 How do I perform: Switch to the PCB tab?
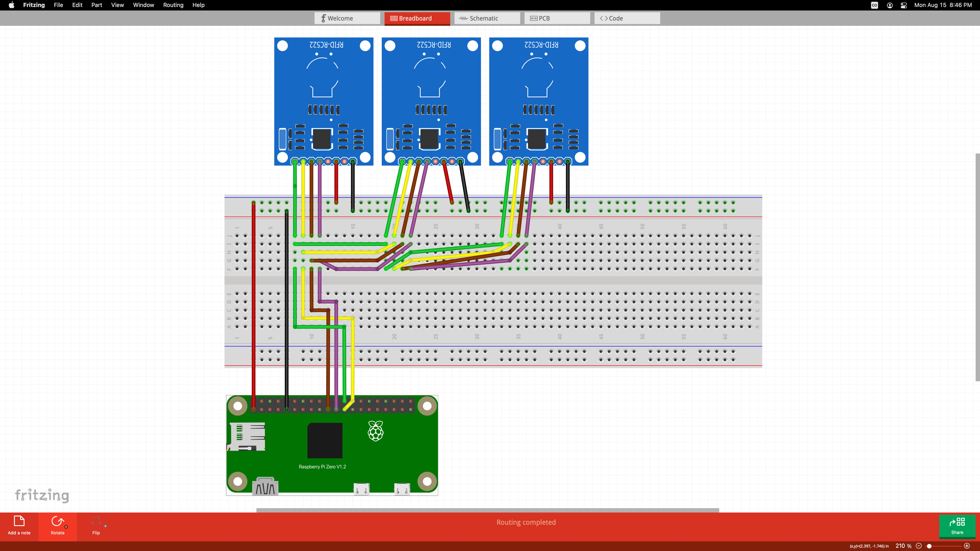pos(557,18)
